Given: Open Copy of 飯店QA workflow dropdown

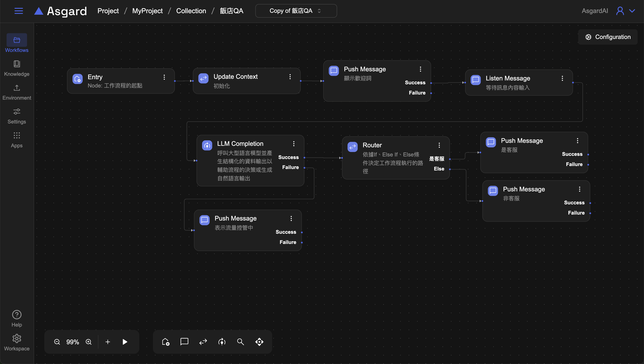Looking at the screenshot, I should [x=296, y=11].
